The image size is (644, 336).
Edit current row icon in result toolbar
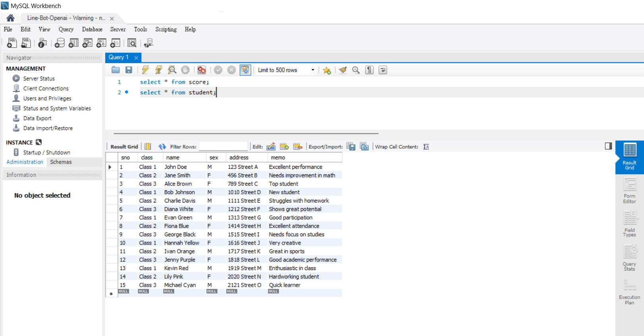[271, 147]
